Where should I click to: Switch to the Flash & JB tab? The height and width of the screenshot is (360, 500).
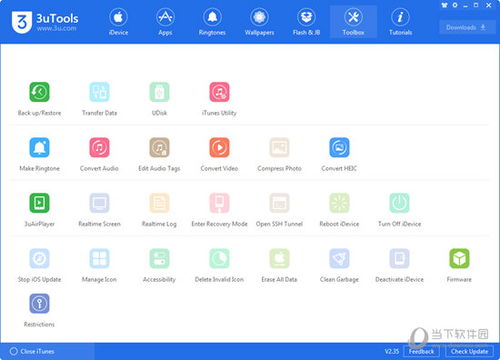(x=306, y=22)
